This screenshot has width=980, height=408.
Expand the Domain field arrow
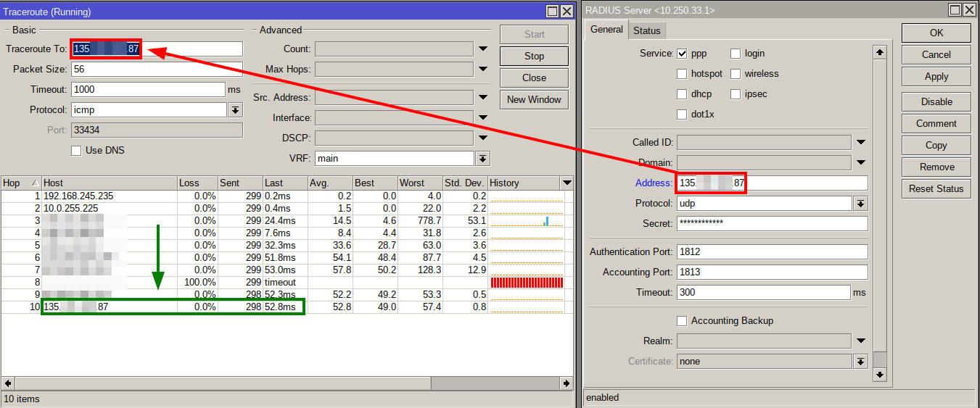(861, 163)
